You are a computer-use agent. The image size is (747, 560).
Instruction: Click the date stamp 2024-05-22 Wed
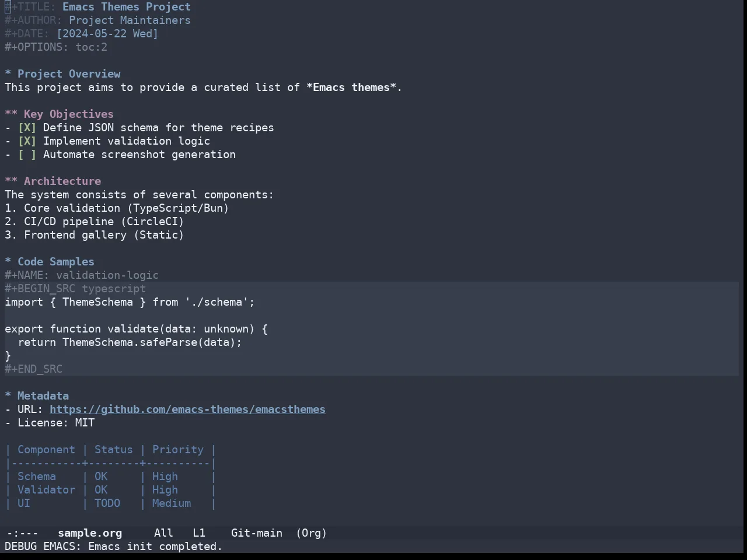[x=107, y=34]
